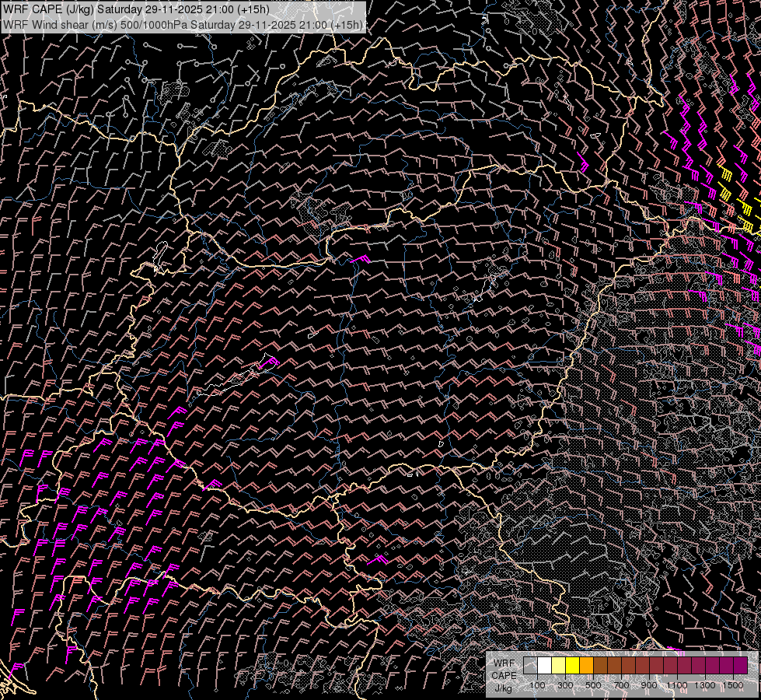Pick the bright yellow legend swatch
This screenshot has height=700, width=761.
tap(572, 666)
